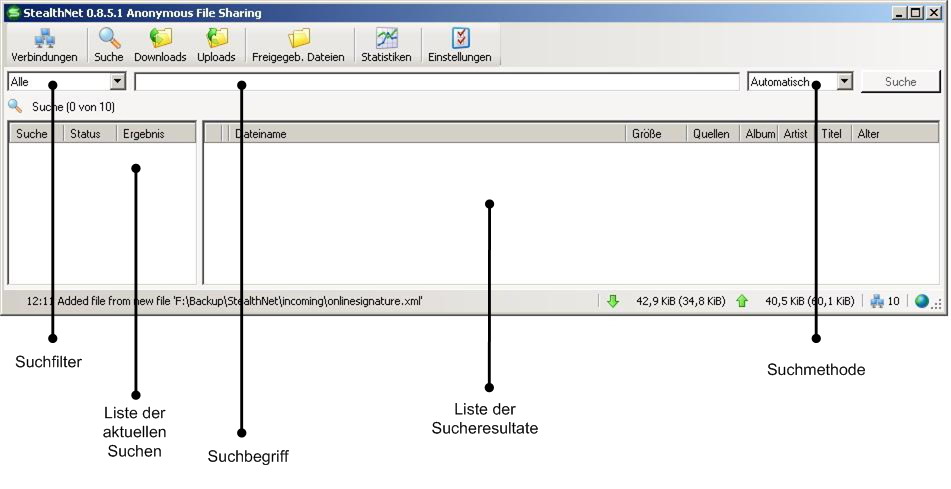
Task: Click the upload rate '40,5 KiB (60,1 KiB)'
Action: click(x=810, y=301)
